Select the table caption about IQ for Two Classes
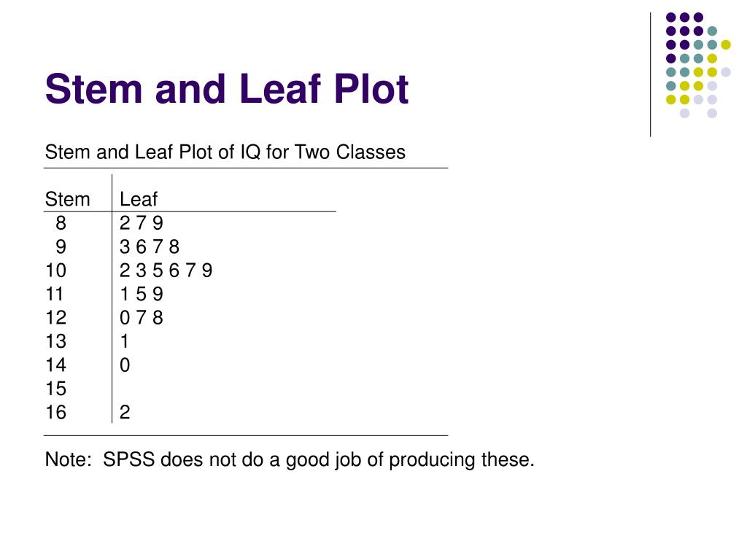The image size is (747, 560). tap(225, 152)
